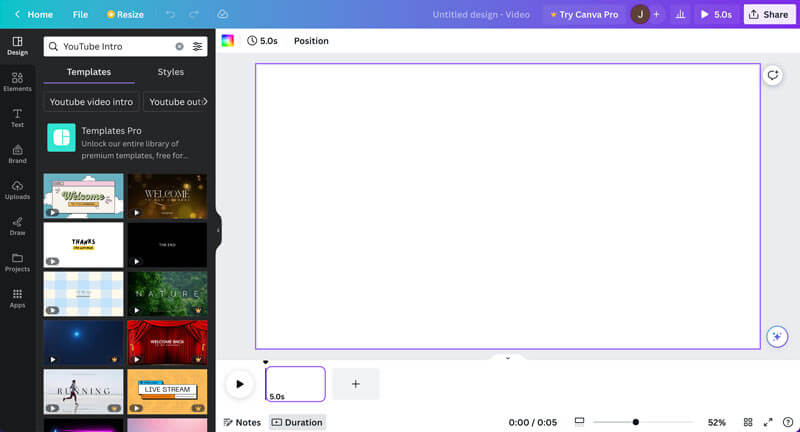Viewport: 800px width, 432px height.
Task: Open the Projects panel
Action: coord(17,263)
